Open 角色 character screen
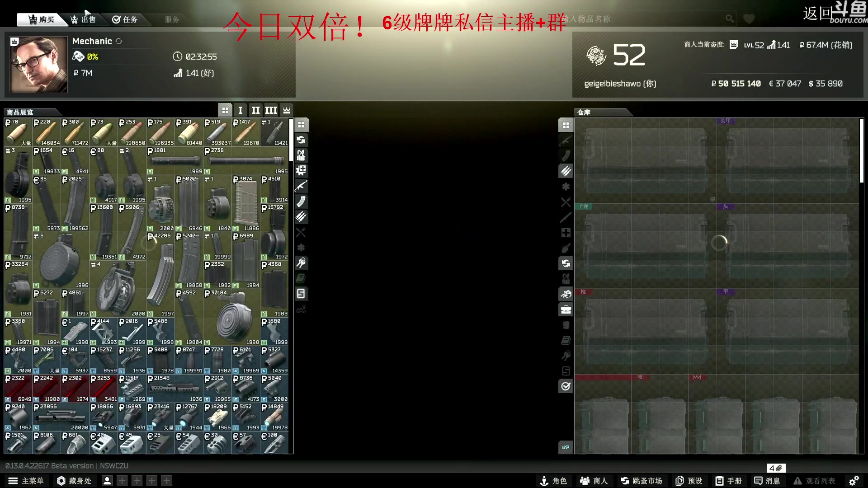 (x=553, y=481)
